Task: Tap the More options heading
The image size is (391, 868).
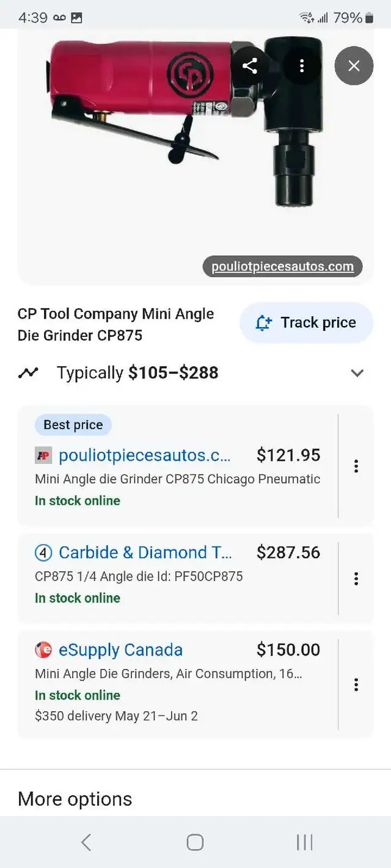Action: tap(75, 799)
